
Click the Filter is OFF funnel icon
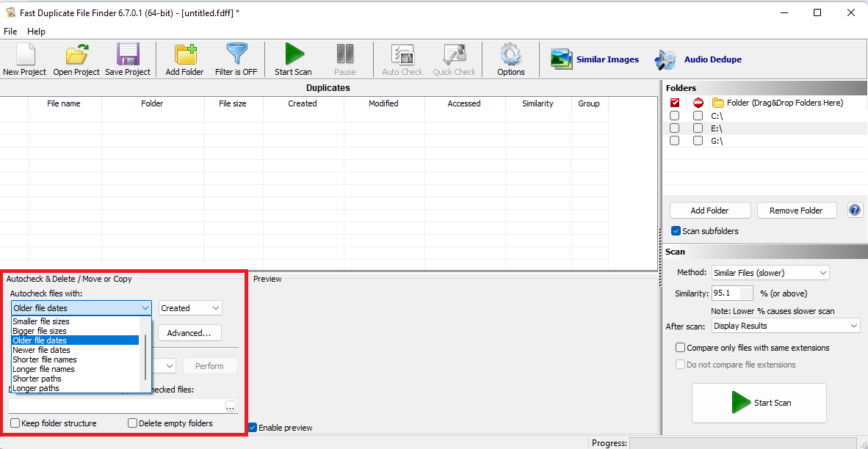point(236,55)
